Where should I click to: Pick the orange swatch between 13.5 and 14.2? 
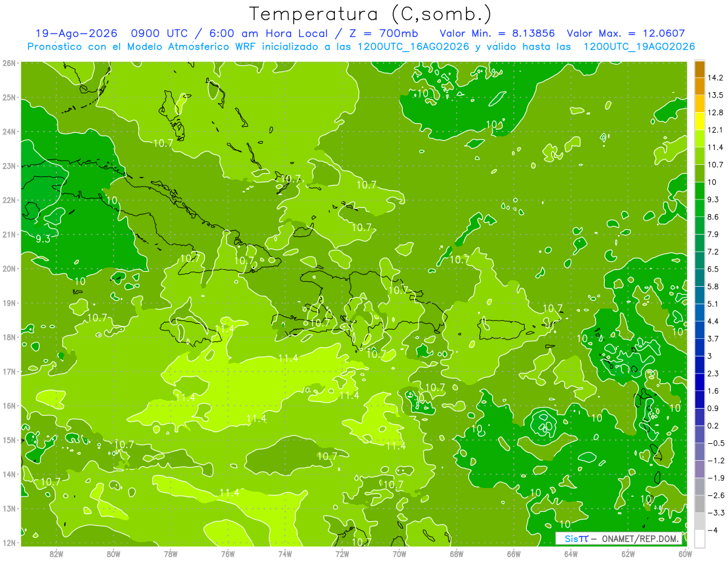click(699, 86)
